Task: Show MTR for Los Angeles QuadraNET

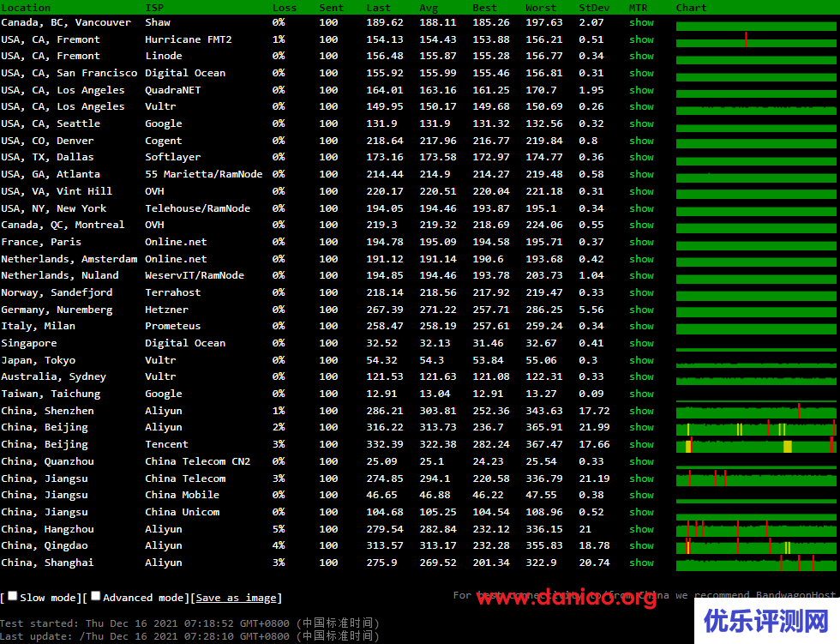Action: tap(641, 90)
